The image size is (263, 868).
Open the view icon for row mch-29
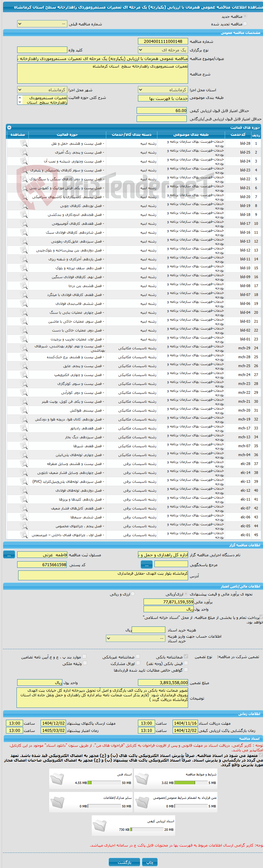pyautogui.click(x=24, y=348)
